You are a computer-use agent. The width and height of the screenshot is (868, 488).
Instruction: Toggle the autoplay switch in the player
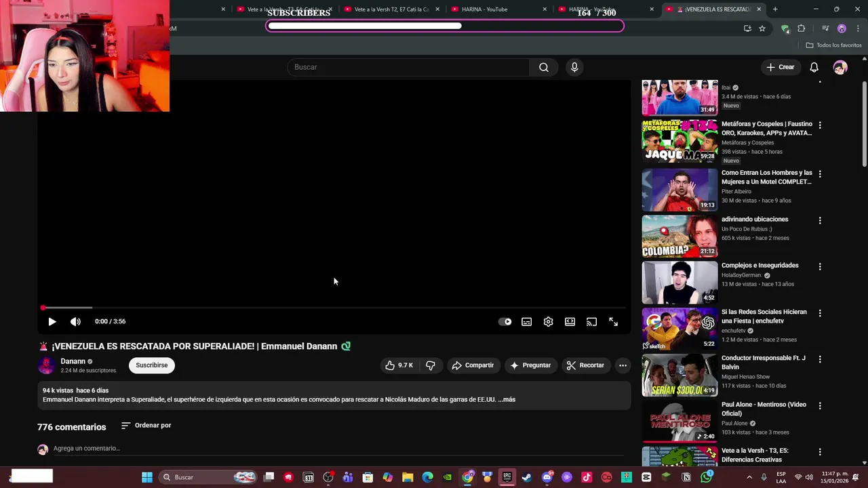click(x=505, y=322)
